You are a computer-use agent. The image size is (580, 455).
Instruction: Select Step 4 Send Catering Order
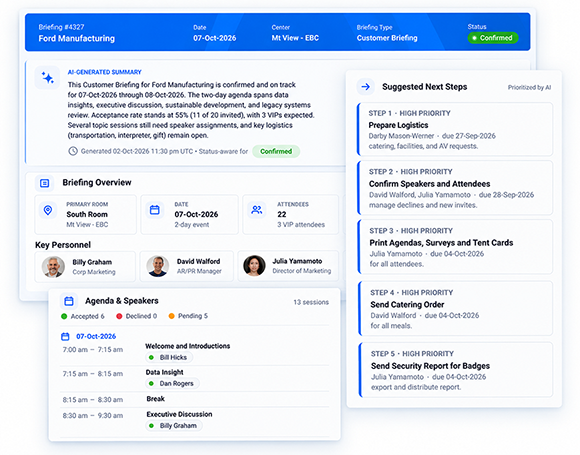(x=456, y=308)
